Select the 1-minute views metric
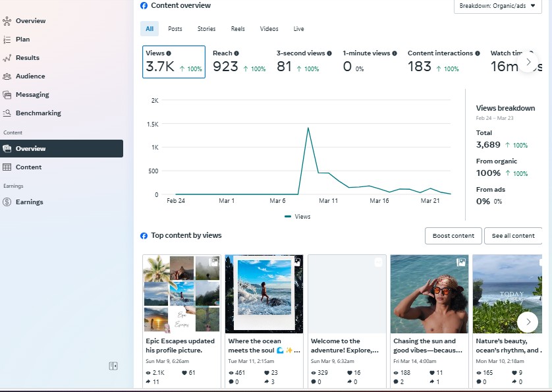Screen dimensions: 552x392 pyautogui.click(x=370, y=62)
